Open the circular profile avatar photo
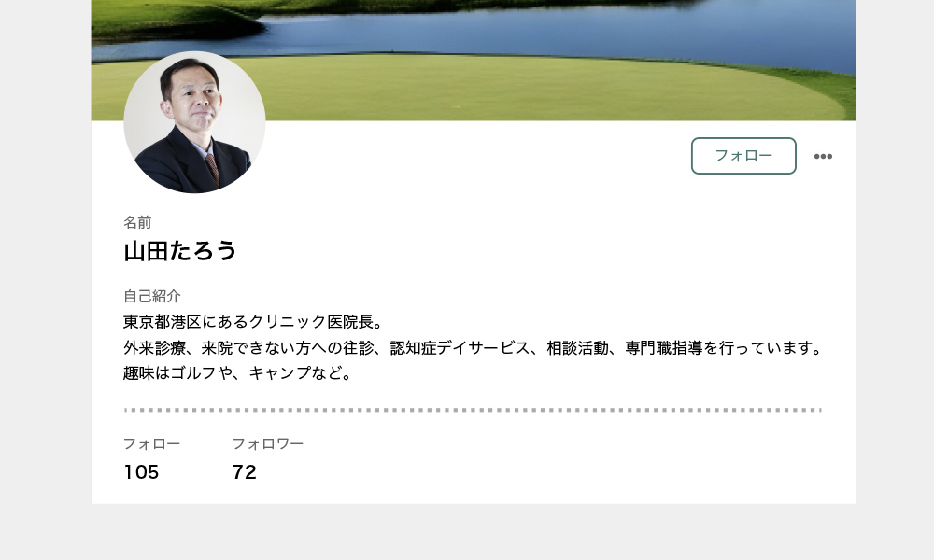The width and height of the screenshot is (934, 560). (x=194, y=122)
